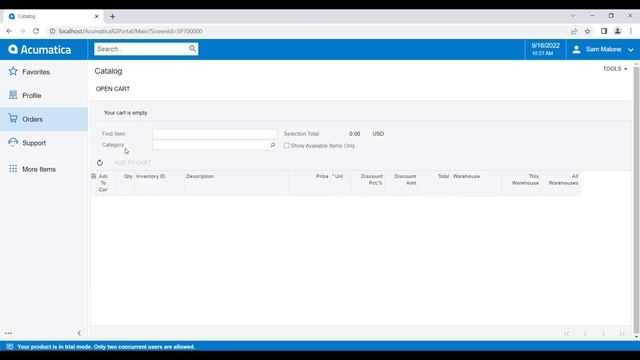Open a new browser tab
640x360 pixels.
click(x=112, y=16)
